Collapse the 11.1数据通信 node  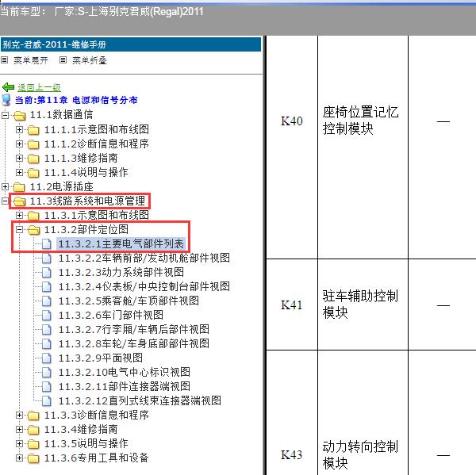pyautogui.click(x=5, y=115)
